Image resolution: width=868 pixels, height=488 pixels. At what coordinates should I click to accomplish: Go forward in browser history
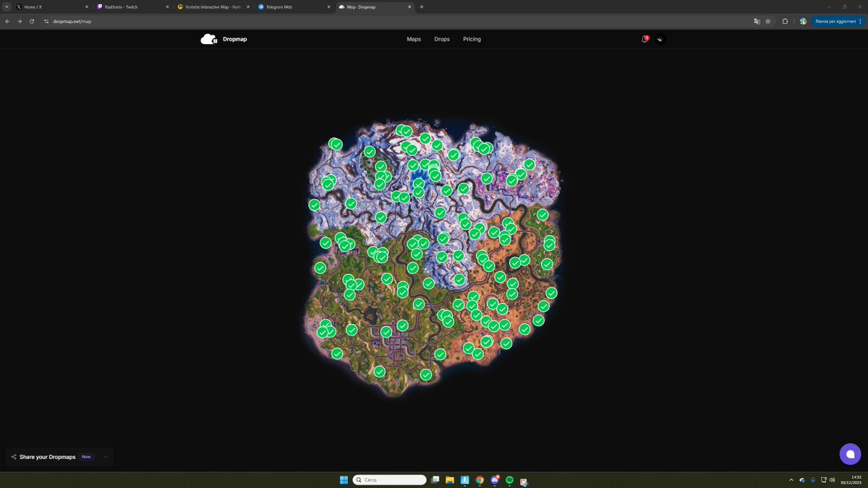20,21
